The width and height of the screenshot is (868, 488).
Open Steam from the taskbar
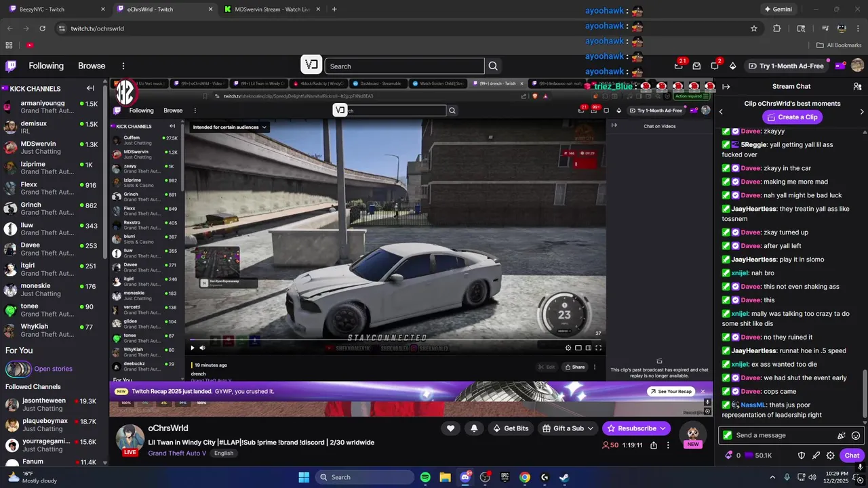(x=564, y=477)
